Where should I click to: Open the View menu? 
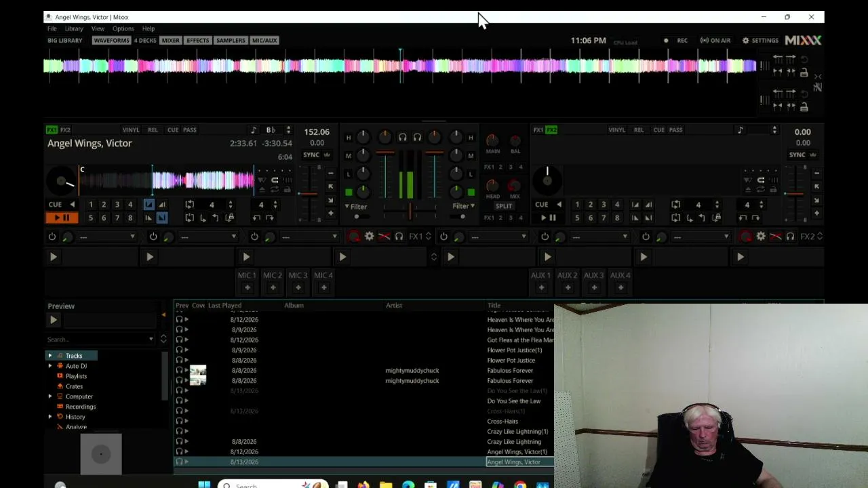click(98, 28)
